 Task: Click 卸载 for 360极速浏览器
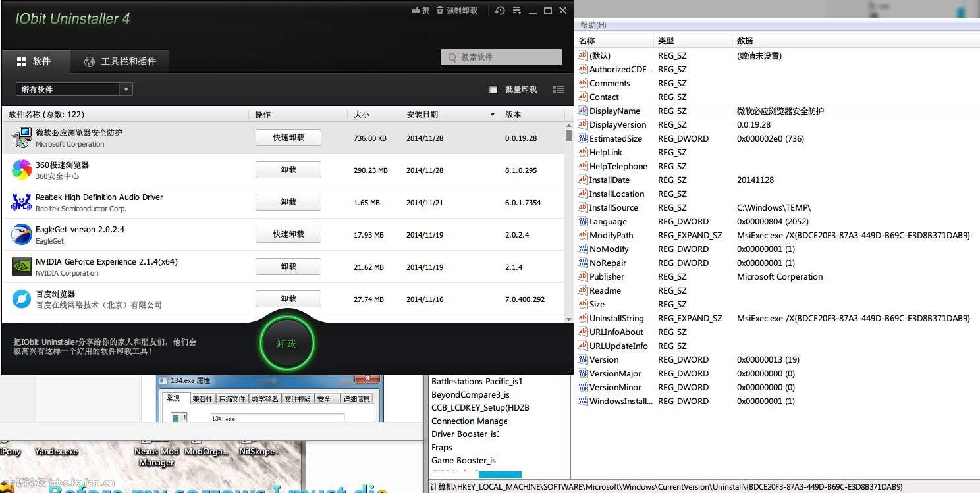click(288, 170)
